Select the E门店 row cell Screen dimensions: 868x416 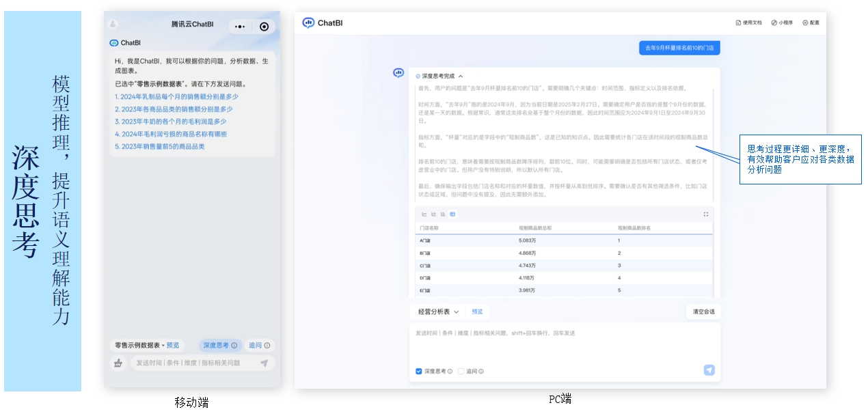point(425,290)
